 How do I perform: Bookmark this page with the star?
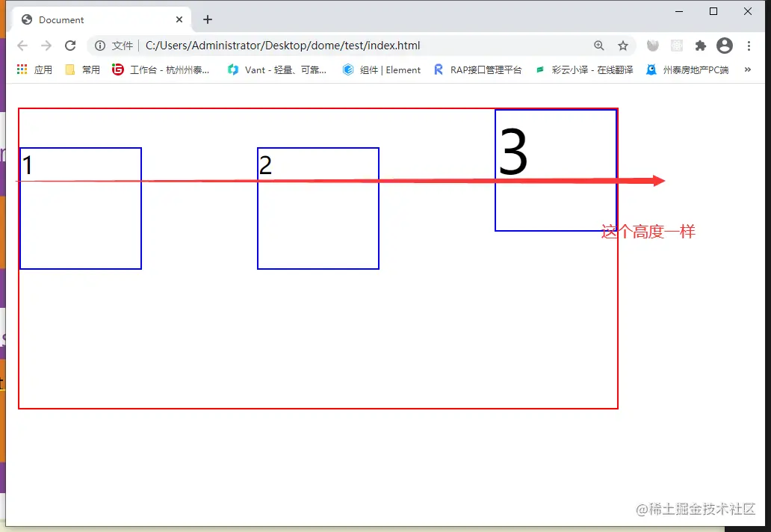click(x=623, y=46)
